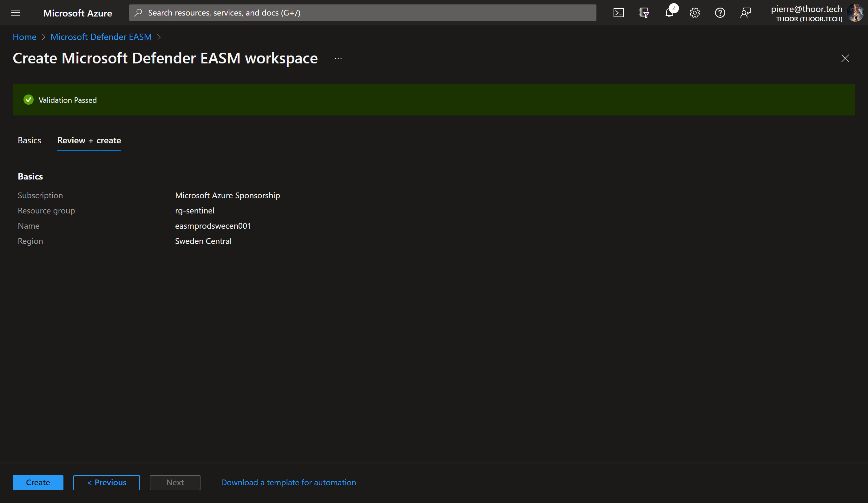The height and width of the screenshot is (503, 868).
Task: Click the user account avatar
Action: tap(856, 13)
